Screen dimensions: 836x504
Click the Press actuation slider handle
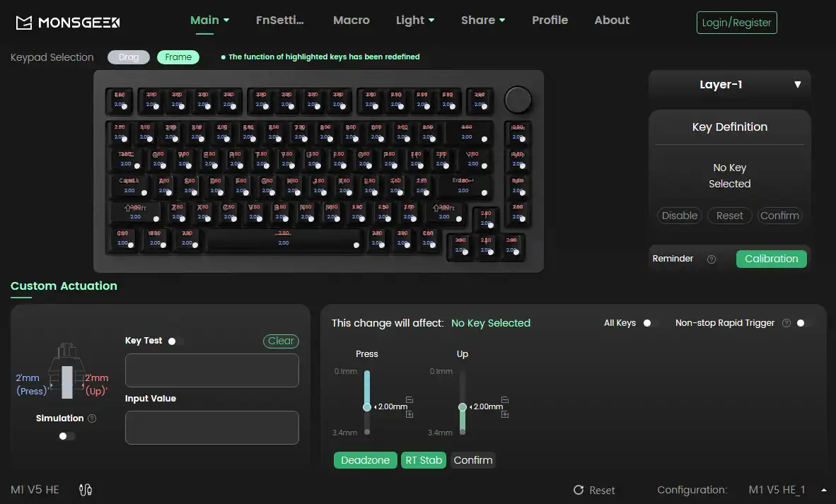(366, 407)
